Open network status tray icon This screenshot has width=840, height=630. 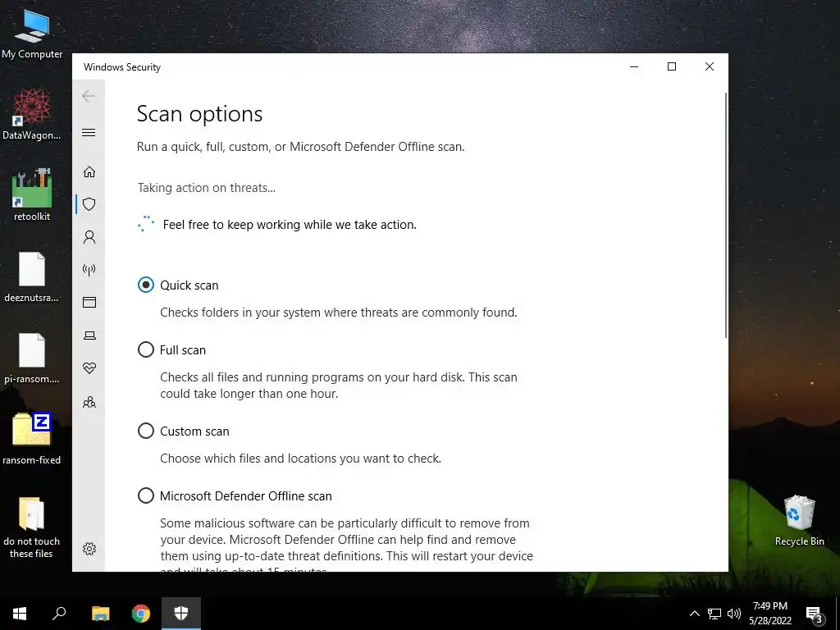[x=714, y=614]
